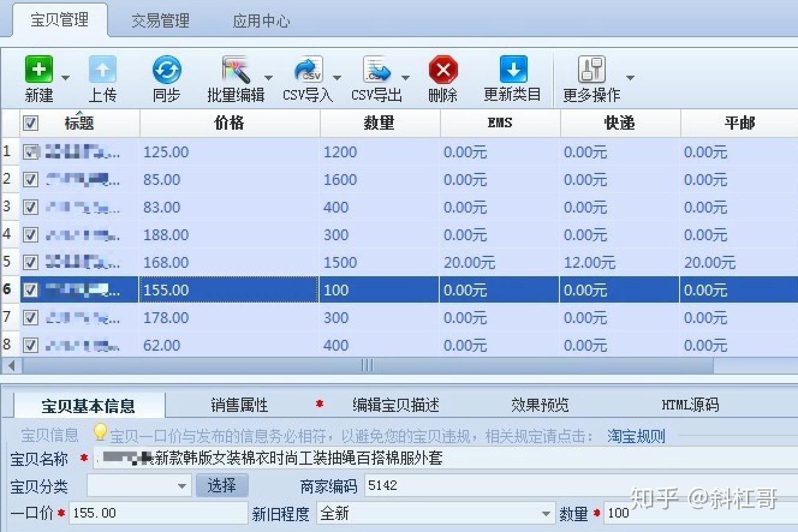Open the 销售属性 tab
The width and height of the screenshot is (798, 532).
(240, 405)
